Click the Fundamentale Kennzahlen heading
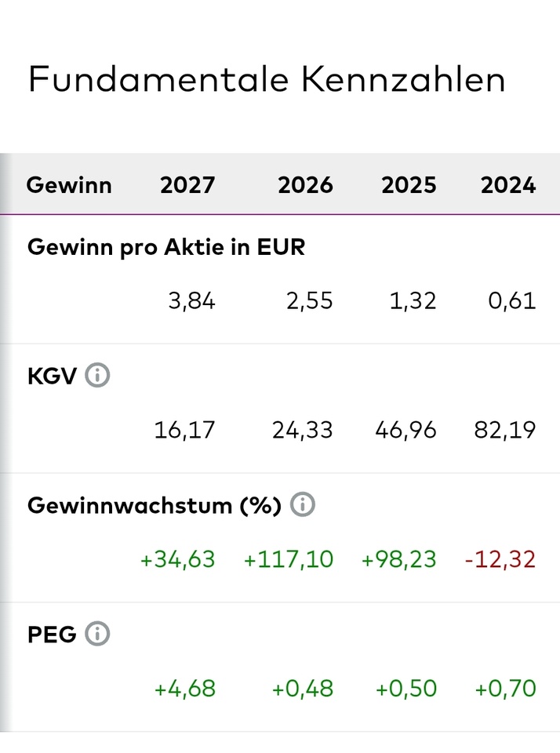Screen dimensions: 560x753 (267, 79)
